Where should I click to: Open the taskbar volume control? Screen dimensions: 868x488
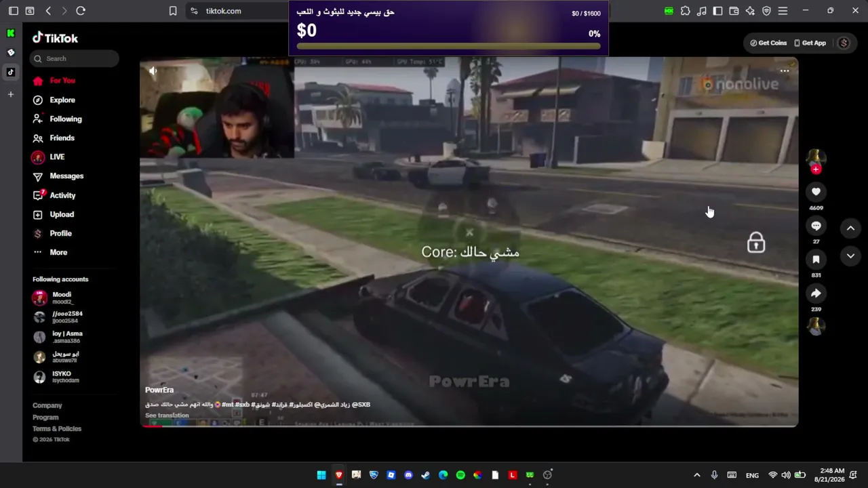coord(786,475)
